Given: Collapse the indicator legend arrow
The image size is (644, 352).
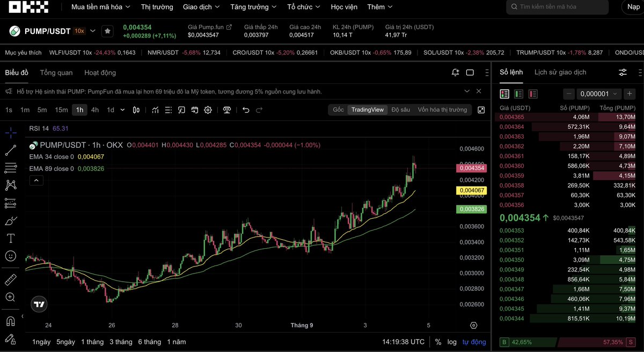Looking at the screenshot, I should tap(36, 181).
